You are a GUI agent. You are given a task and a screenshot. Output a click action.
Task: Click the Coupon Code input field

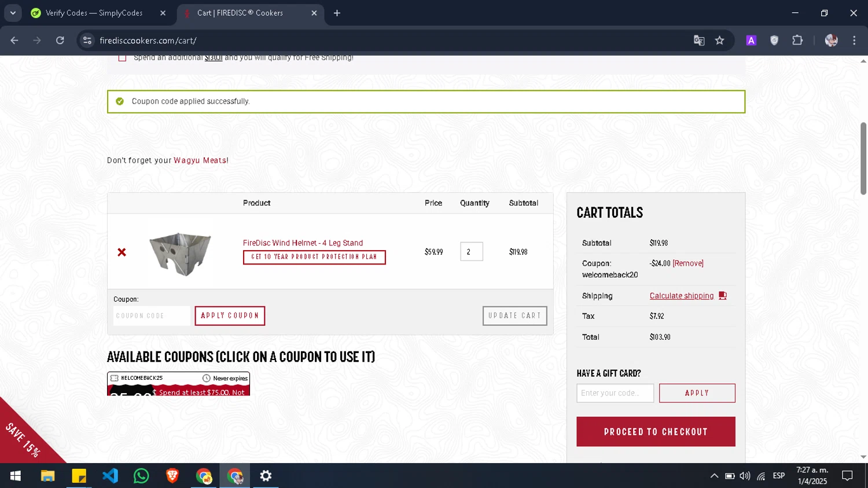tap(152, 316)
